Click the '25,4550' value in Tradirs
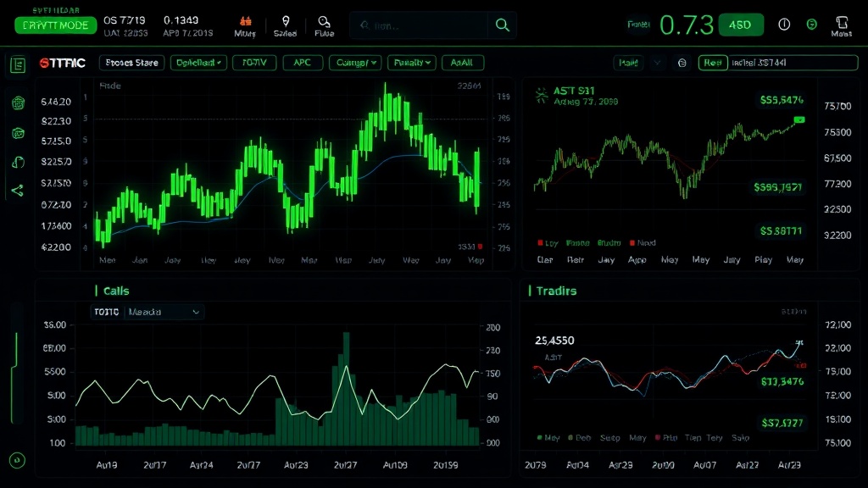The image size is (868, 488). (x=554, y=341)
